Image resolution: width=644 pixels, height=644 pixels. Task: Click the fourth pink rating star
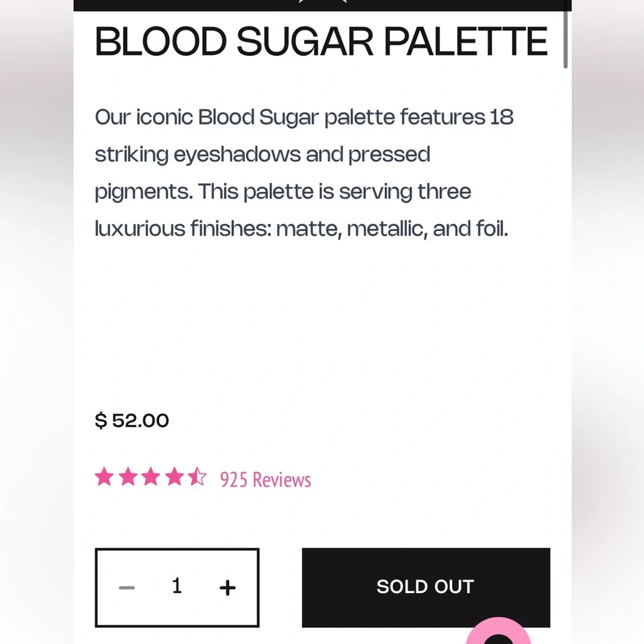175,477
